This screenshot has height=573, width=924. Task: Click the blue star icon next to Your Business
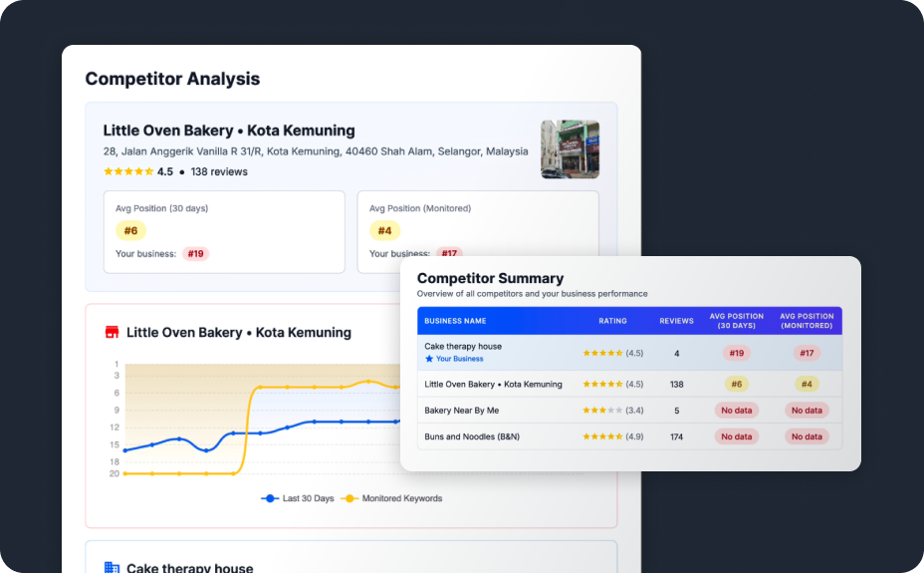[x=429, y=359]
